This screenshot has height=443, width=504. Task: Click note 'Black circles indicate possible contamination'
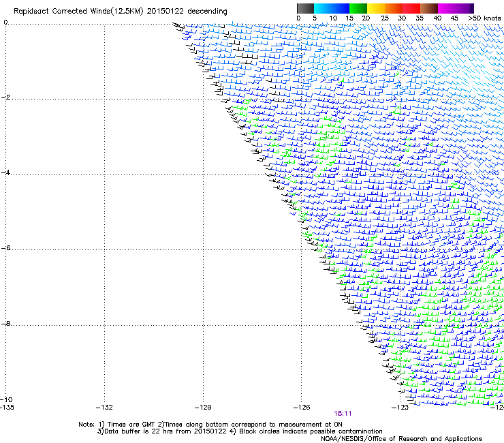pyautogui.click(x=311, y=431)
